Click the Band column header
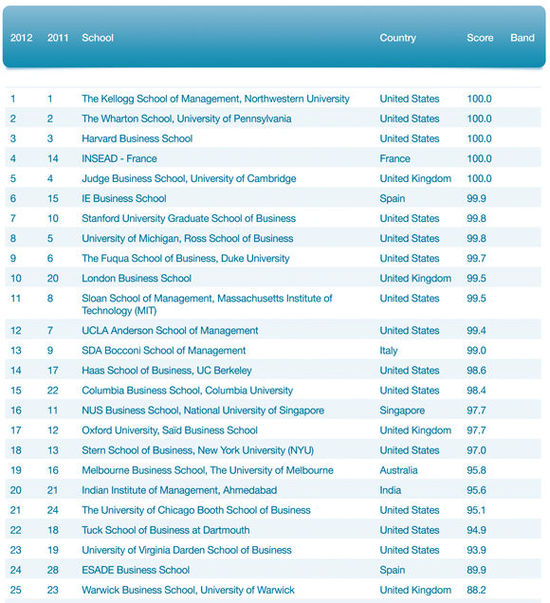Screen dimensions: 550x603 coord(522,38)
